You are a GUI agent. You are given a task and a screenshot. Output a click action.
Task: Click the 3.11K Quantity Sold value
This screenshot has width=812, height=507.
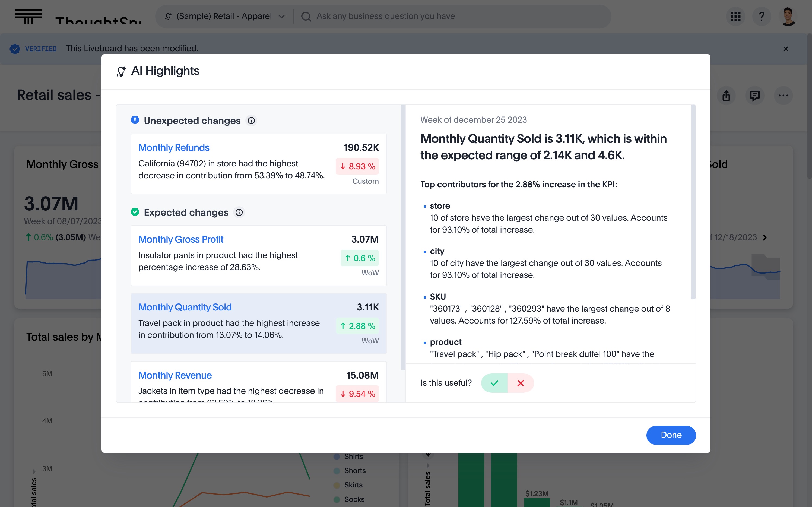coord(368,307)
